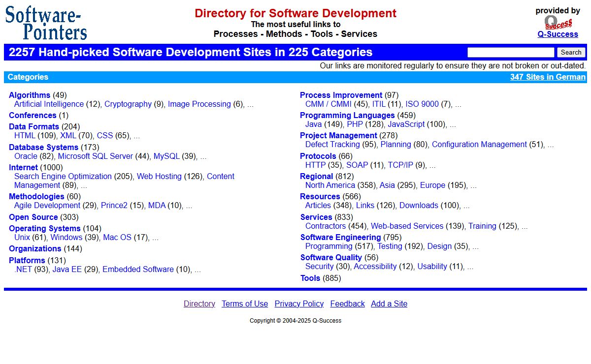This screenshot has width=591, height=364.
Task: Open the Web-based Services subcategory
Action: pos(407,226)
